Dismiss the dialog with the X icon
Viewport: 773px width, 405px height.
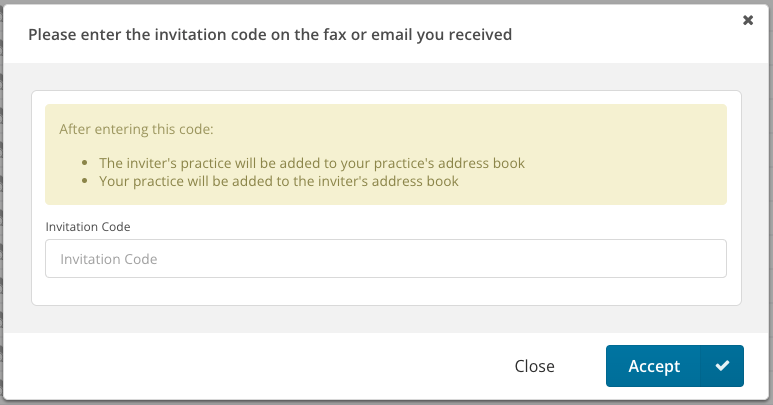click(748, 20)
